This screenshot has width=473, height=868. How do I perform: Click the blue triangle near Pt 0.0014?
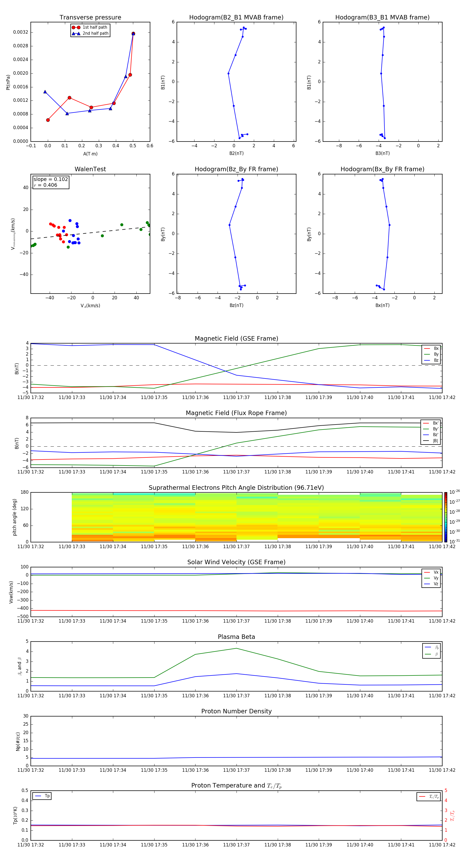point(45,92)
